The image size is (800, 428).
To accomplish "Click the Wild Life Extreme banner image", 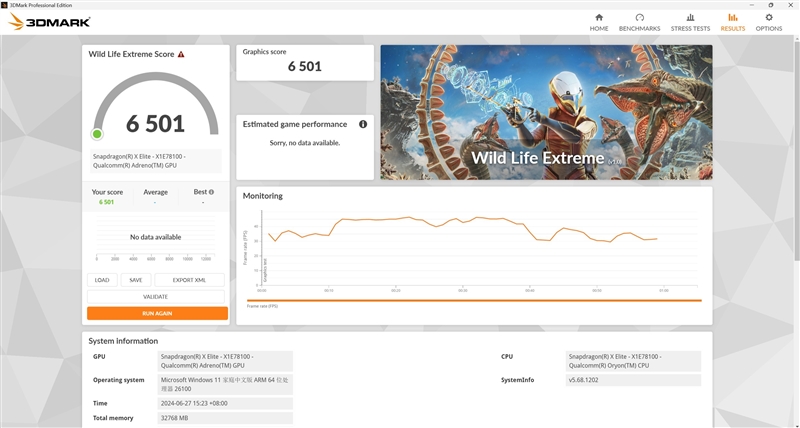I will pos(546,112).
